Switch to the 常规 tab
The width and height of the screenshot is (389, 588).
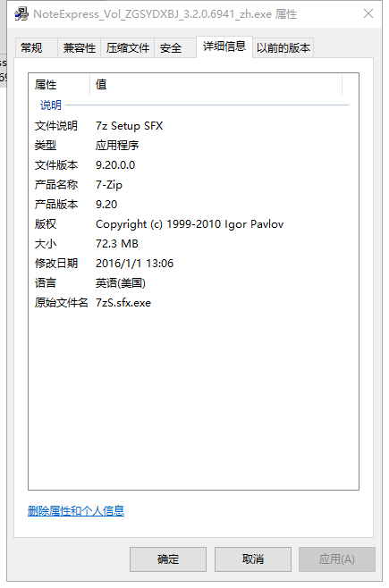(36, 48)
